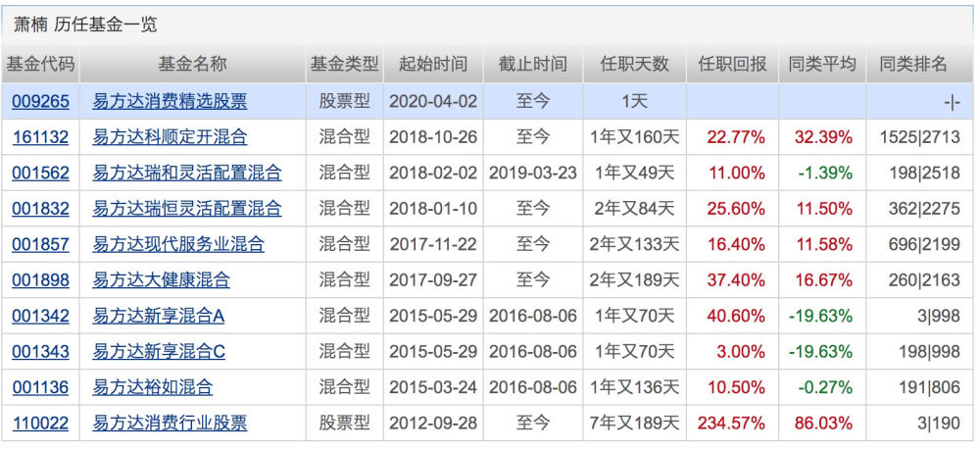Open 易方达科顺定开混合 fund link

click(170, 137)
